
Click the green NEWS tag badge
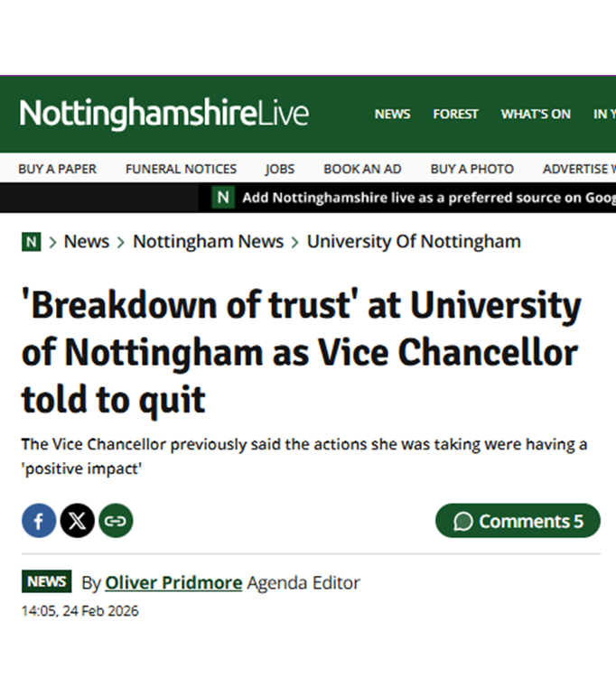[x=46, y=582]
